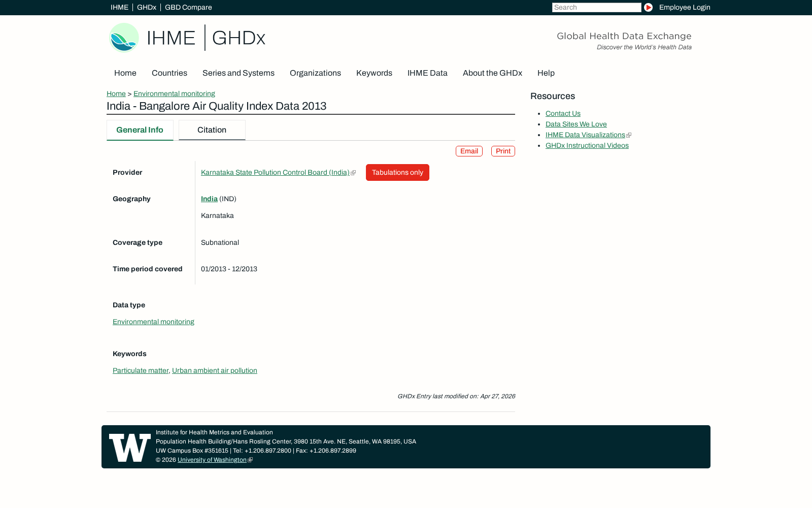Open IHME link in top bar

(x=119, y=7)
